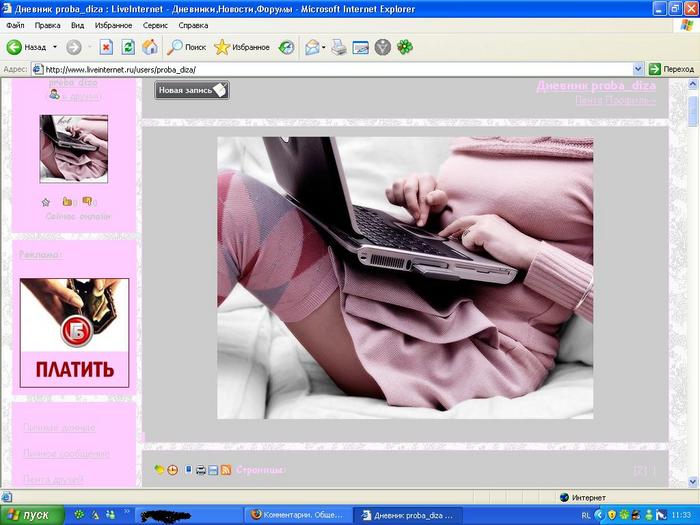Open Избранное favorites star in toolbar
The width and height of the screenshot is (700, 525).
pyautogui.click(x=242, y=47)
